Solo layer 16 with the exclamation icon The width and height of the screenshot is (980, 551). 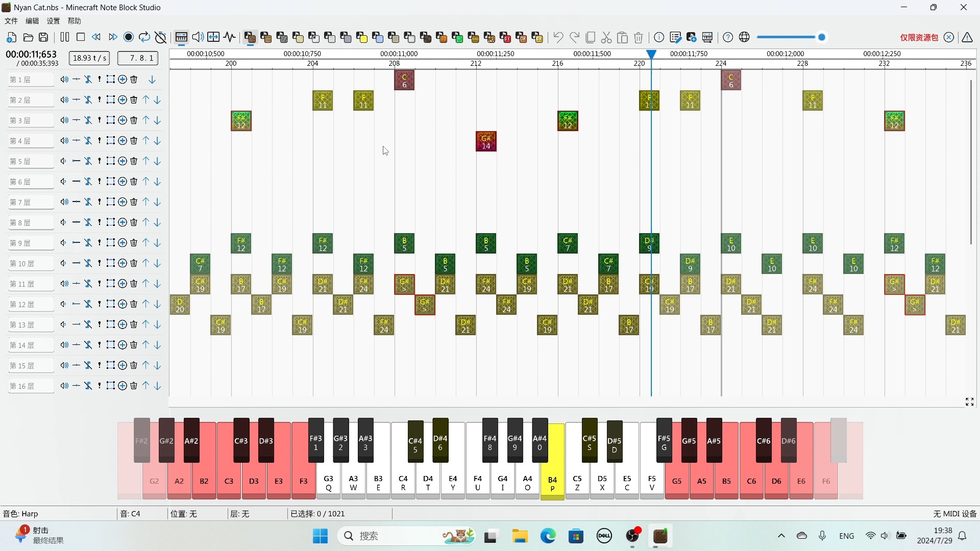(100, 386)
